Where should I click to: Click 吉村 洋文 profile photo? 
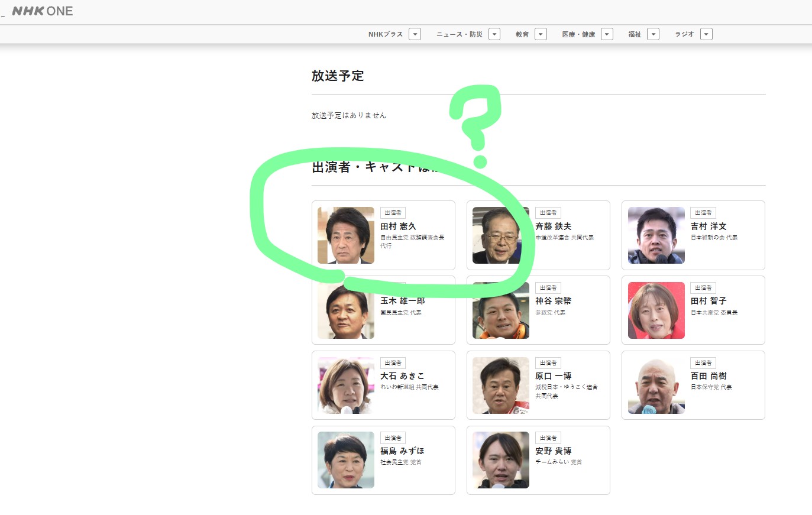click(656, 235)
